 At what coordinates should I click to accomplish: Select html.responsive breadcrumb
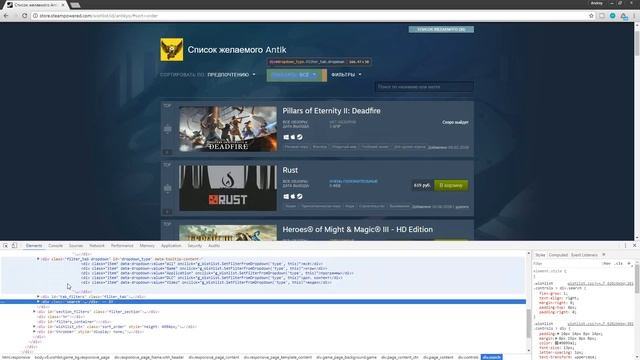pos(16,357)
